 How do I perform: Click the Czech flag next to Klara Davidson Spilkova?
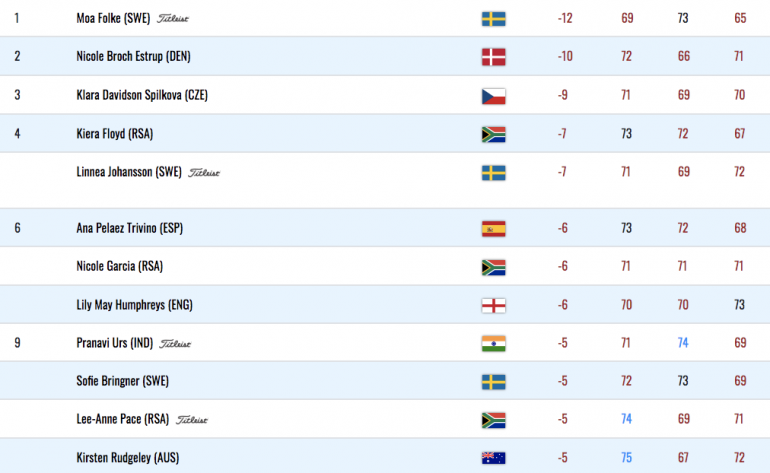[494, 96]
